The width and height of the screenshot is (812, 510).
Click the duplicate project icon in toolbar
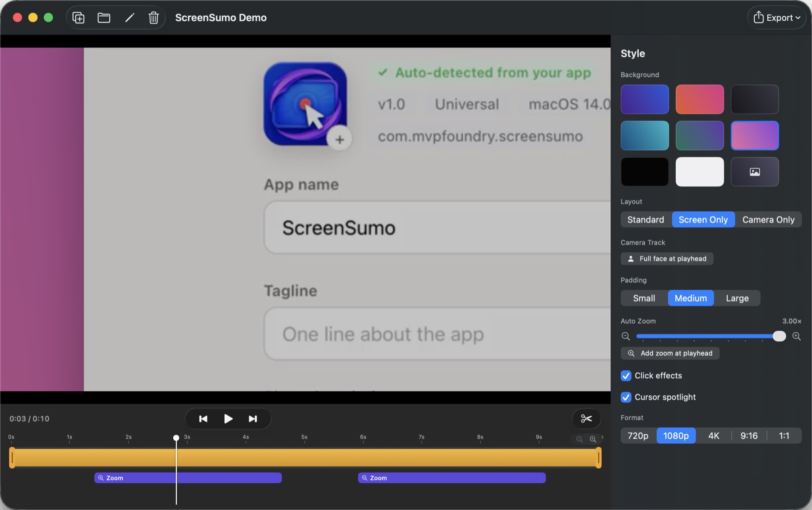[x=78, y=18]
